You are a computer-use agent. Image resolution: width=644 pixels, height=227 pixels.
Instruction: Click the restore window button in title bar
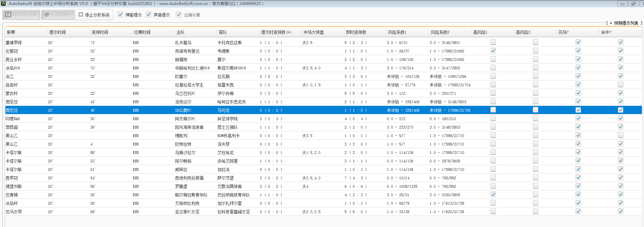coord(633,4)
